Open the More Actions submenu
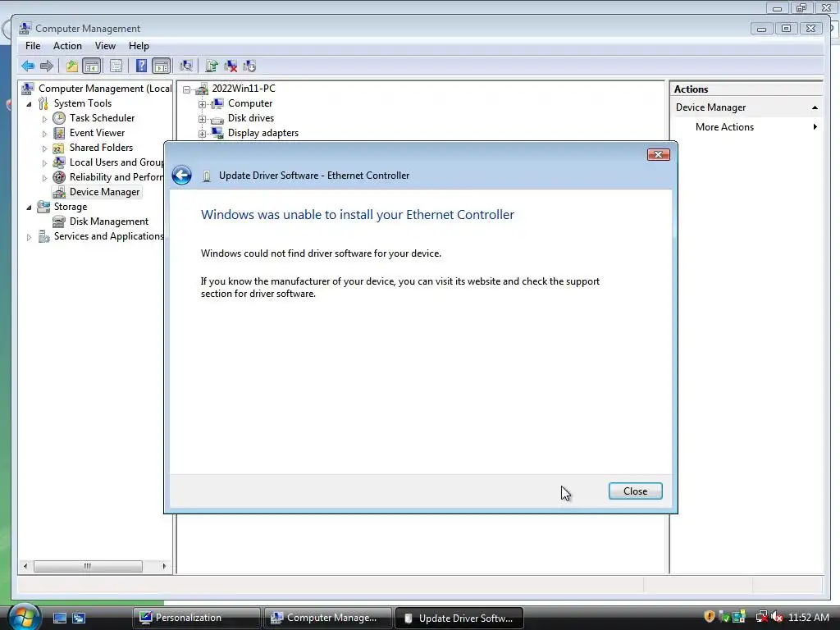Image resolution: width=840 pixels, height=630 pixels. pos(746,127)
